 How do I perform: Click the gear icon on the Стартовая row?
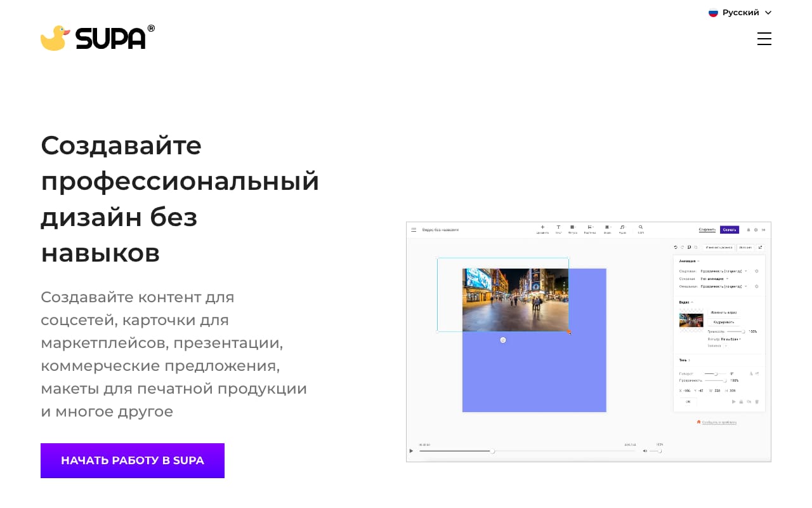pyautogui.click(x=756, y=271)
